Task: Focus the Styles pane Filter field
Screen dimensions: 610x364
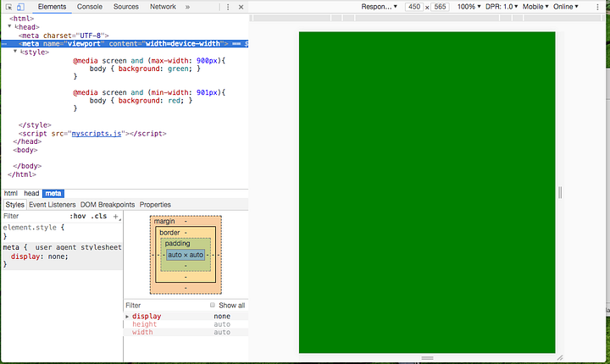Action: pyautogui.click(x=35, y=216)
